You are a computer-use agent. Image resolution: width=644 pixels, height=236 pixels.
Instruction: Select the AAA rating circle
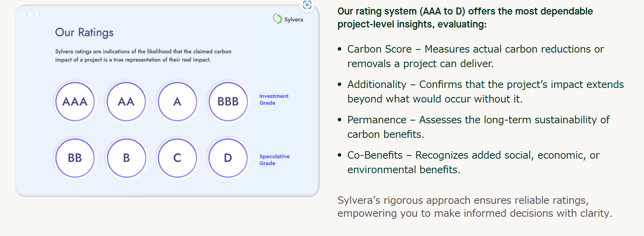click(75, 101)
